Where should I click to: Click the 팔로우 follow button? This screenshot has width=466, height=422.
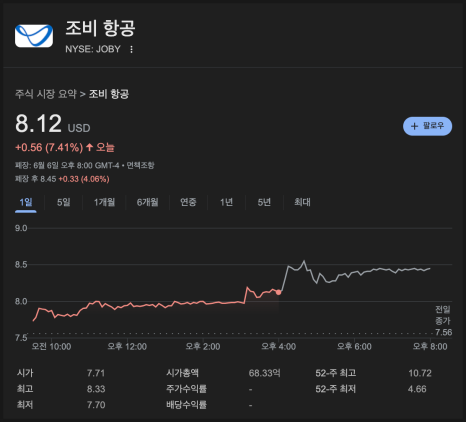427,126
